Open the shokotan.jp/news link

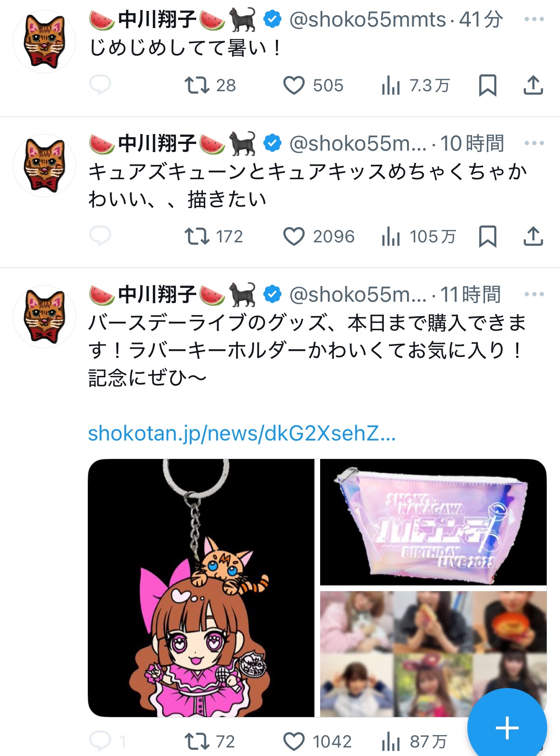click(x=242, y=433)
